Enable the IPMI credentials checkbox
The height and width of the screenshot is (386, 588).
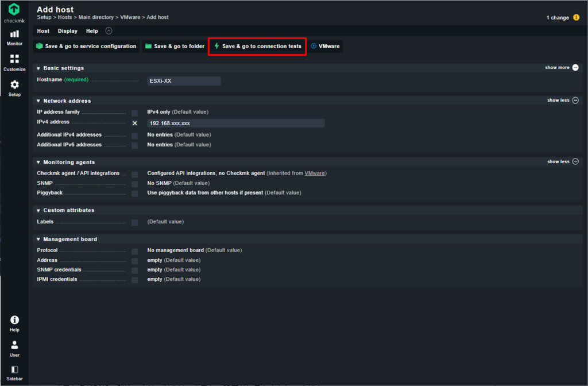(134, 280)
